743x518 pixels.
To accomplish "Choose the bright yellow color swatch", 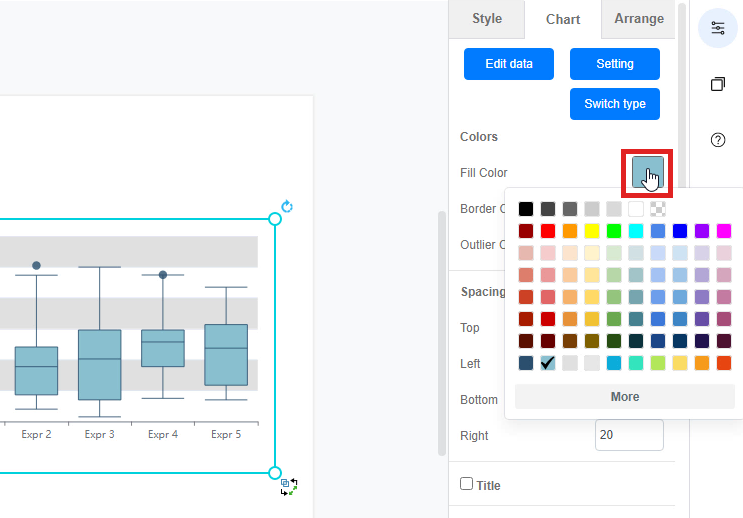I will (592, 231).
